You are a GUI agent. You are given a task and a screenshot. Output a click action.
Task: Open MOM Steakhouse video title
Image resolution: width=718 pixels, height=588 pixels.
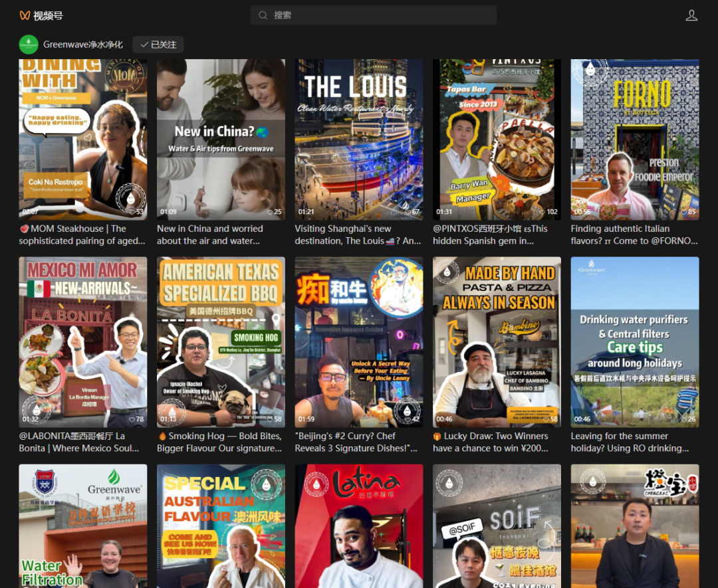82,235
